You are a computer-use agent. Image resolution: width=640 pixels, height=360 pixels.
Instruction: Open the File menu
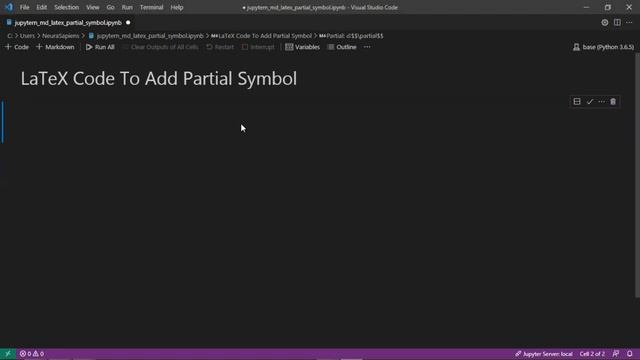coord(24,7)
